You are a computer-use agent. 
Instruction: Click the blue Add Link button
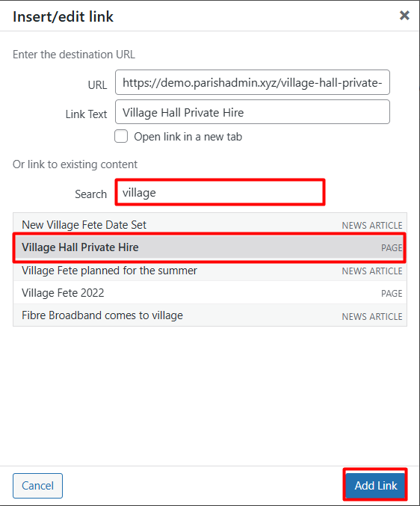click(375, 485)
